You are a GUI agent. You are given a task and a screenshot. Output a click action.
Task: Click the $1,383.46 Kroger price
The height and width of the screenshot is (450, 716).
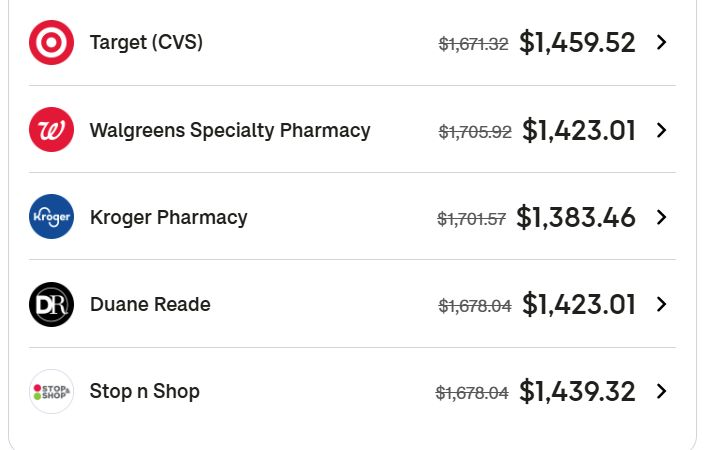pos(576,217)
